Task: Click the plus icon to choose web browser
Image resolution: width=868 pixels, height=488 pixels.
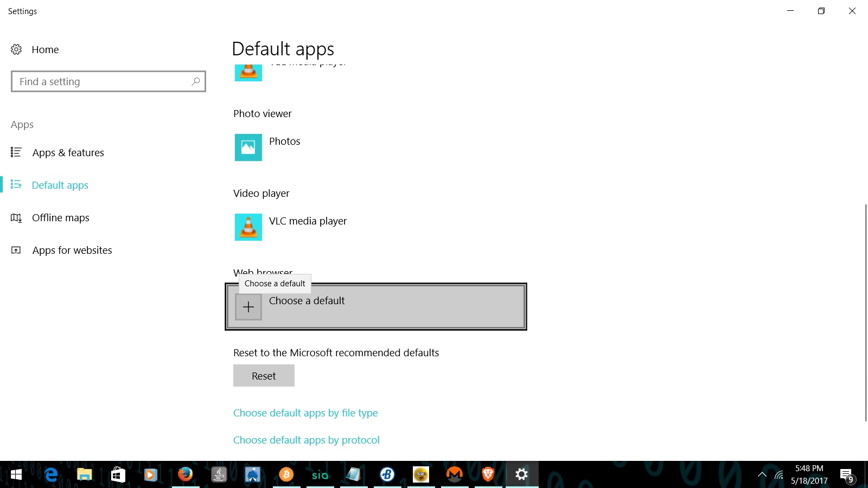Action: pos(248,307)
